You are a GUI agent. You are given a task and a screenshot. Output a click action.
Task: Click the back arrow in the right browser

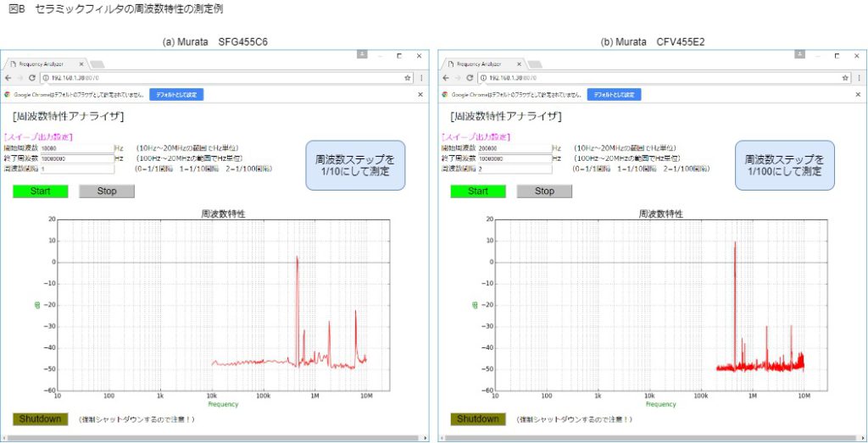point(446,78)
